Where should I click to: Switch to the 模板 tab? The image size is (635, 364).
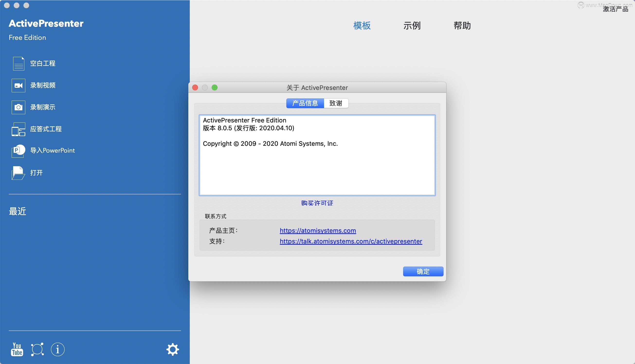362,26
